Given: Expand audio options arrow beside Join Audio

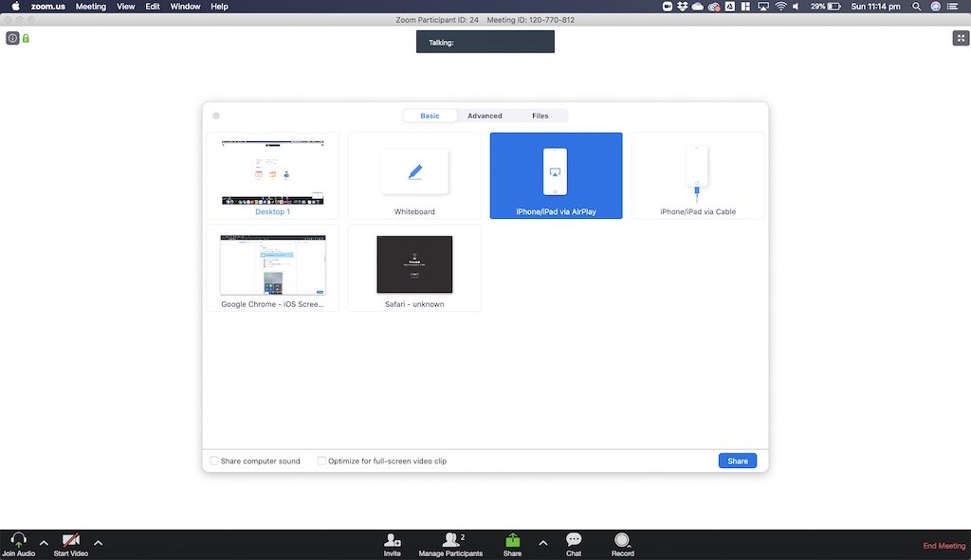Looking at the screenshot, I should pos(44,543).
